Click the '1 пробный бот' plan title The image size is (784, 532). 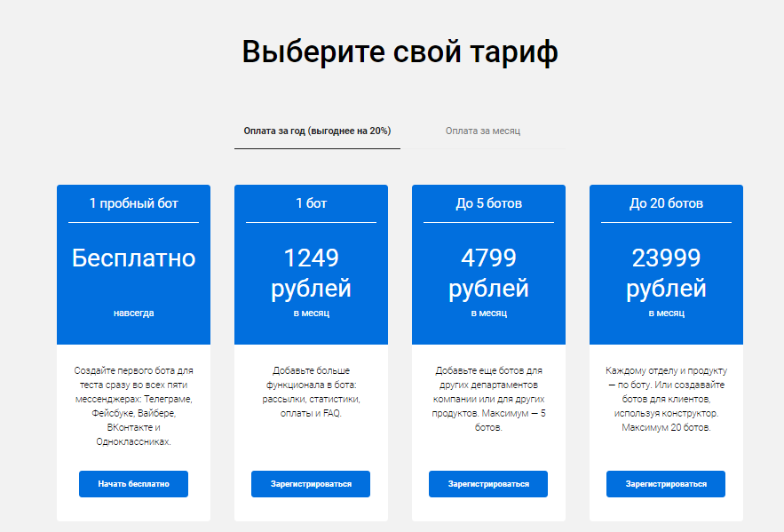(133, 203)
